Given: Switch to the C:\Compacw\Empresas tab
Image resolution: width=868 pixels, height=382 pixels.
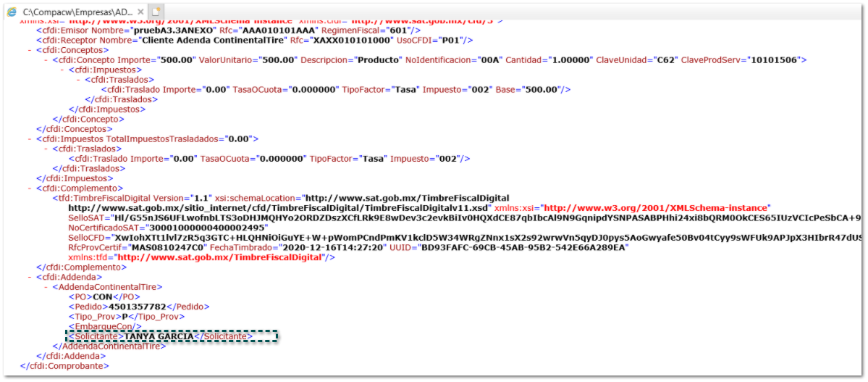Looking at the screenshot, I should [x=80, y=12].
